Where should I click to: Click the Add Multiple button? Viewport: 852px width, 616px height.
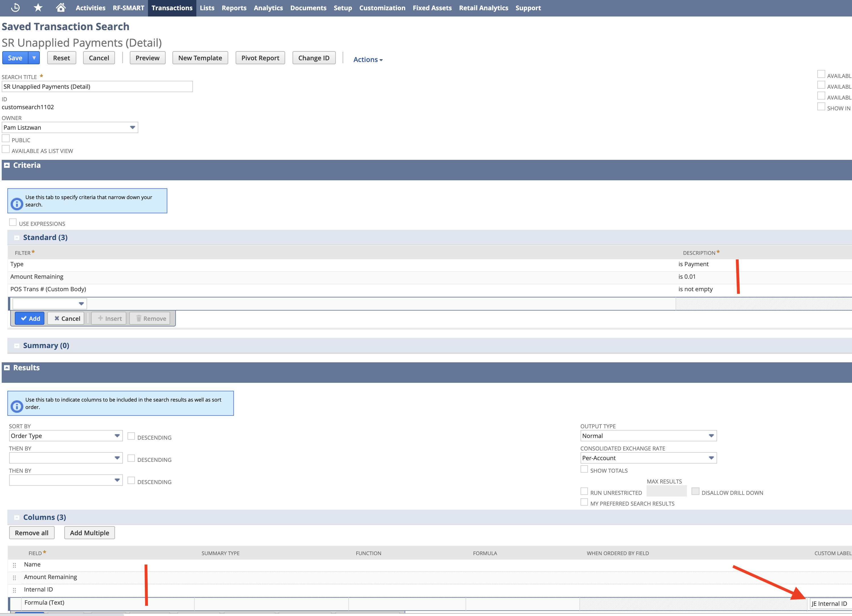[89, 533]
